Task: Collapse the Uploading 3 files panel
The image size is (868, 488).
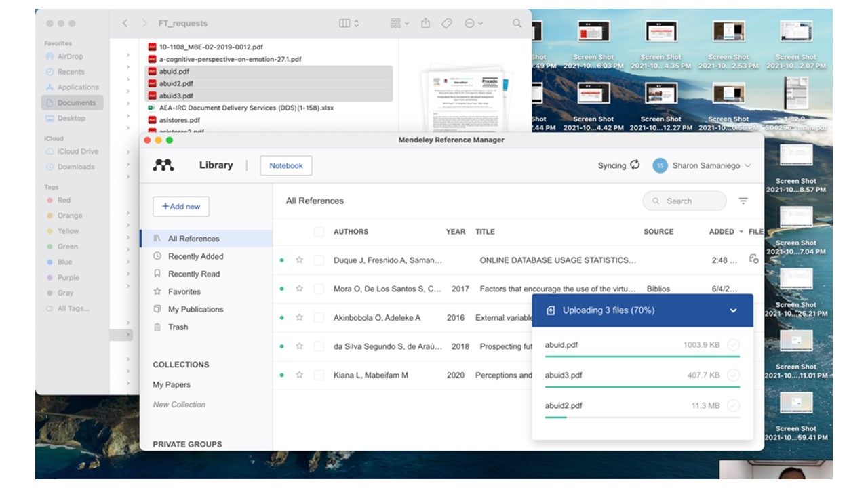Action: coord(733,310)
